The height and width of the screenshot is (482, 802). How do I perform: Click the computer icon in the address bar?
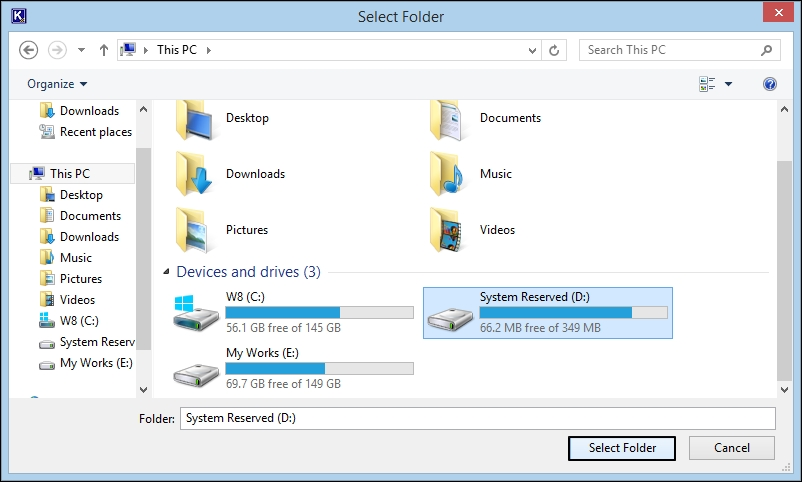click(128, 50)
